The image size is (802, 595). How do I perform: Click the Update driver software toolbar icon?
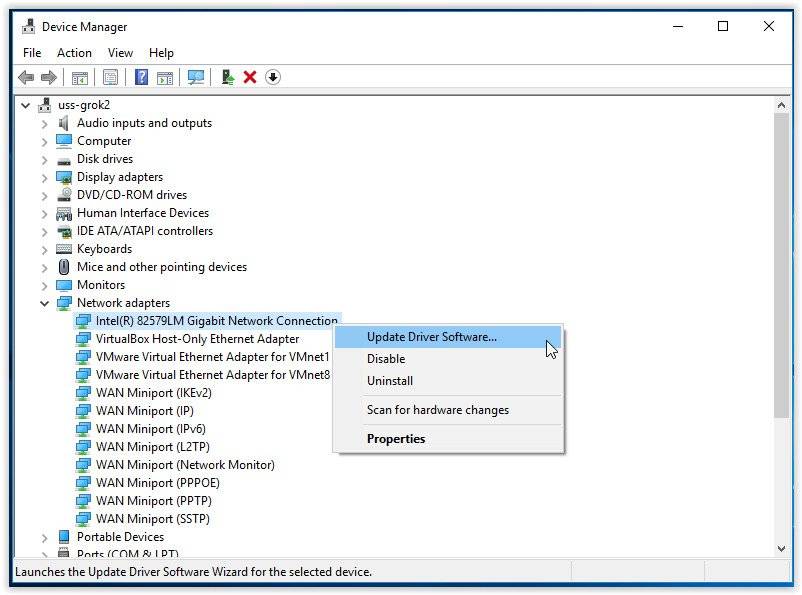click(228, 77)
